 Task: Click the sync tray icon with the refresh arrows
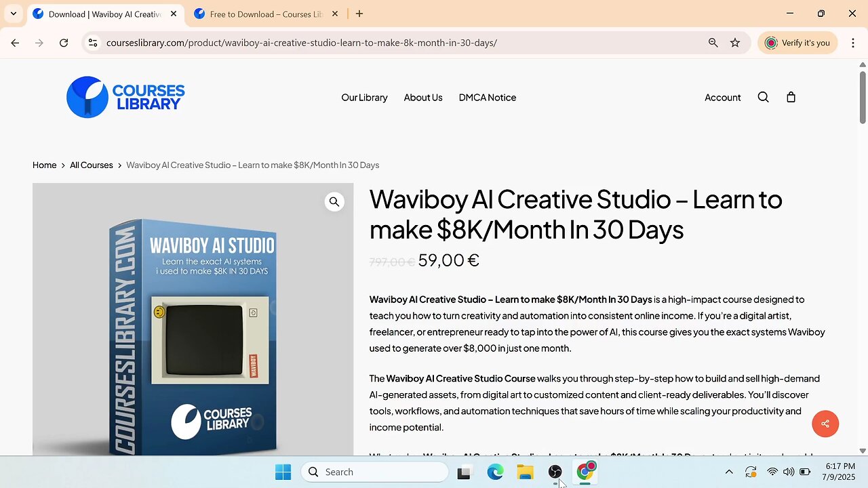click(751, 472)
